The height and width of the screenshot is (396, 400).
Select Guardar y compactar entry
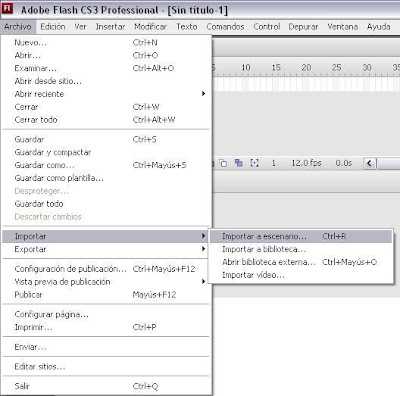click(107, 152)
